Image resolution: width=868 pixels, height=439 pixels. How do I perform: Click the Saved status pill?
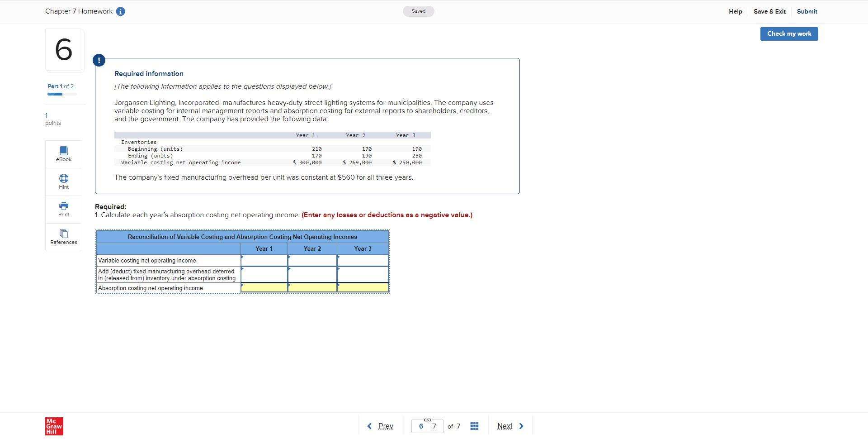(418, 11)
